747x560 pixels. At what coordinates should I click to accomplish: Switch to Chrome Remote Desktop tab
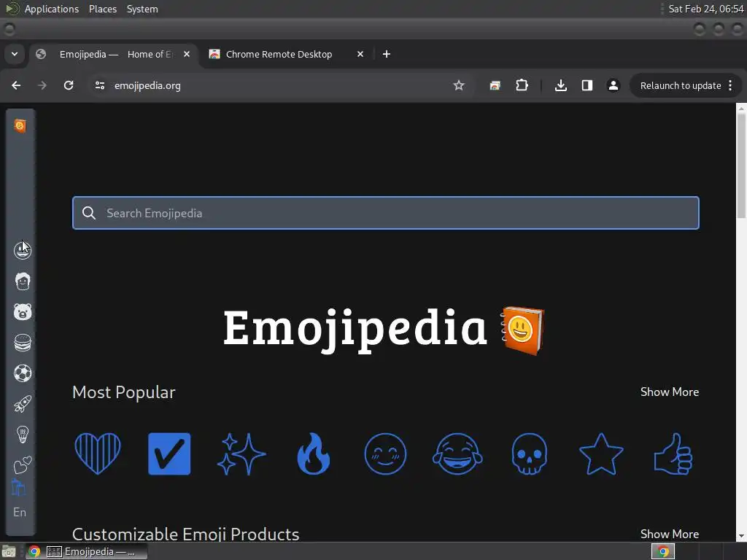tap(287, 54)
